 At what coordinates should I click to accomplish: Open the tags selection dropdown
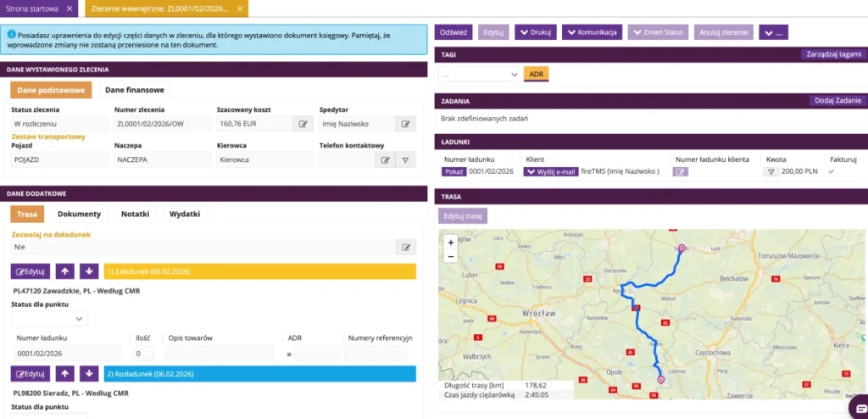480,75
